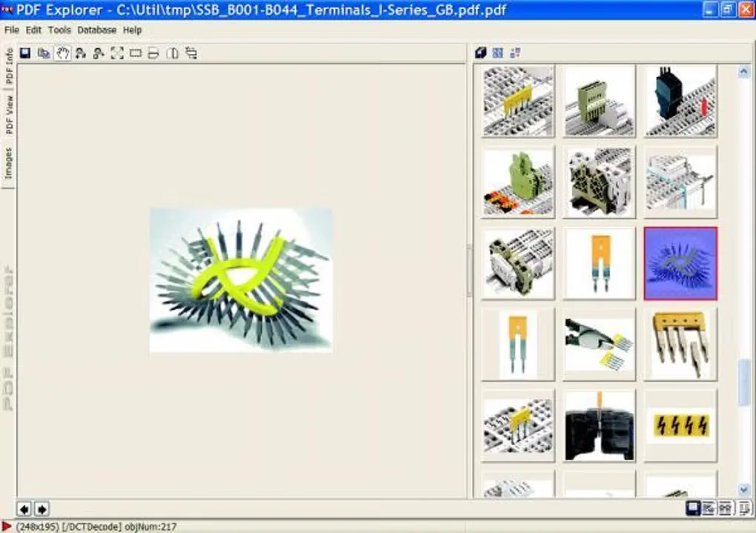Viewport: 756px width, 533px height.
Task: Click the zoom out magnifier icon
Action: 99,53
